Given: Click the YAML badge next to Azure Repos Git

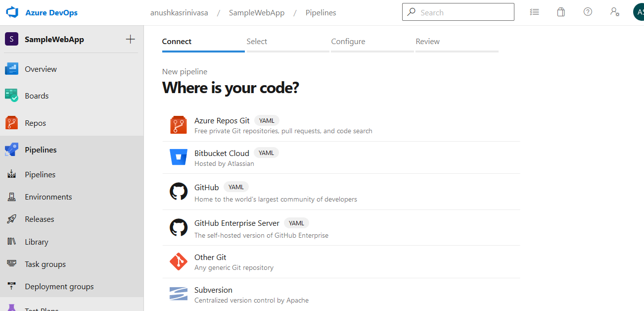Looking at the screenshot, I should click(267, 120).
